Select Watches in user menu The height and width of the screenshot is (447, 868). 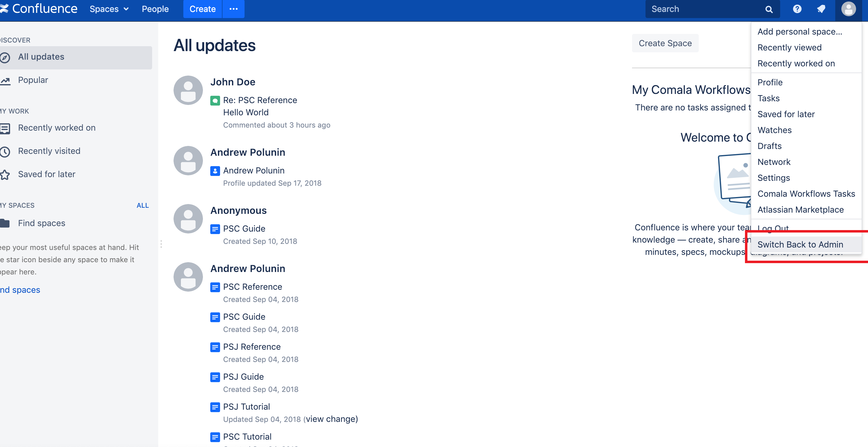coord(775,130)
